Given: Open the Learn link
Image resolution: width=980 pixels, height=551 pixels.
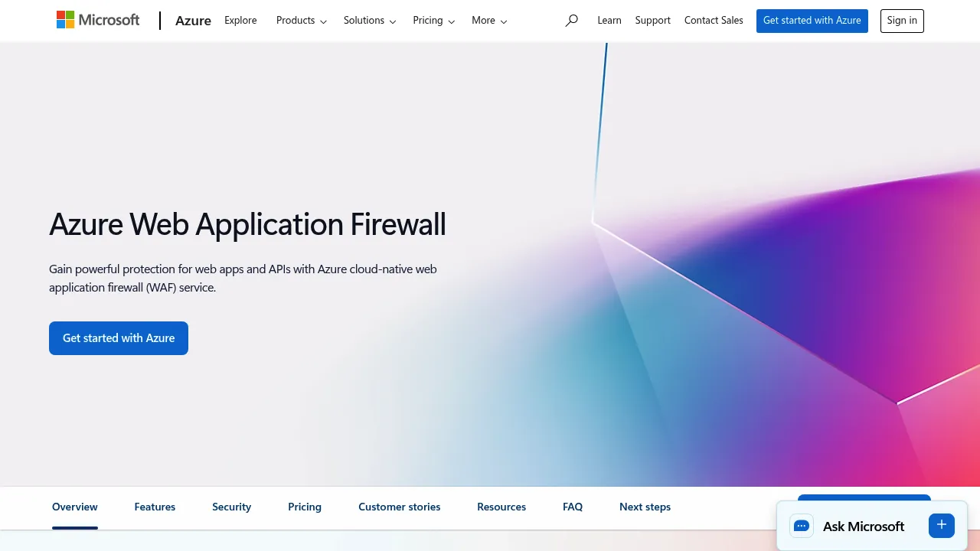Looking at the screenshot, I should [x=609, y=21].
